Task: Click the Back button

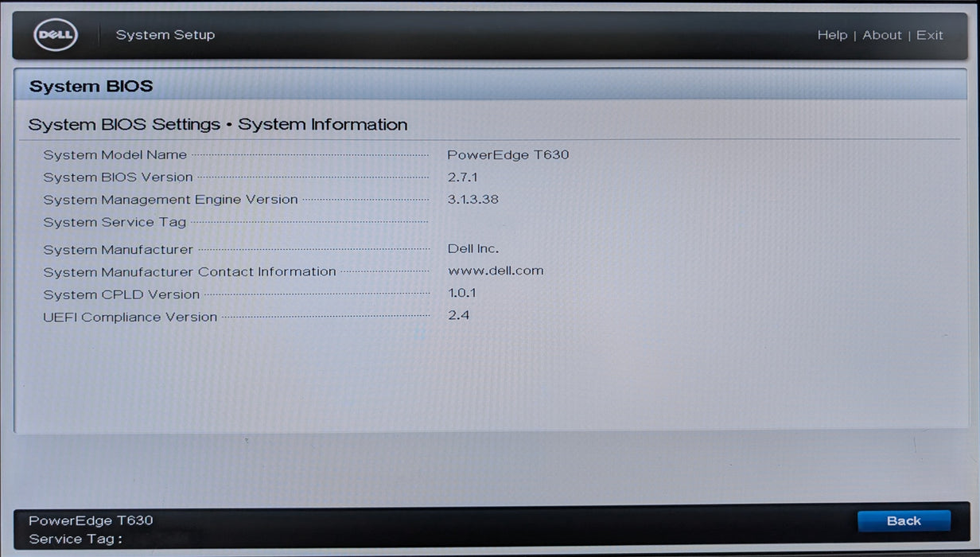Action: click(x=904, y=520)
